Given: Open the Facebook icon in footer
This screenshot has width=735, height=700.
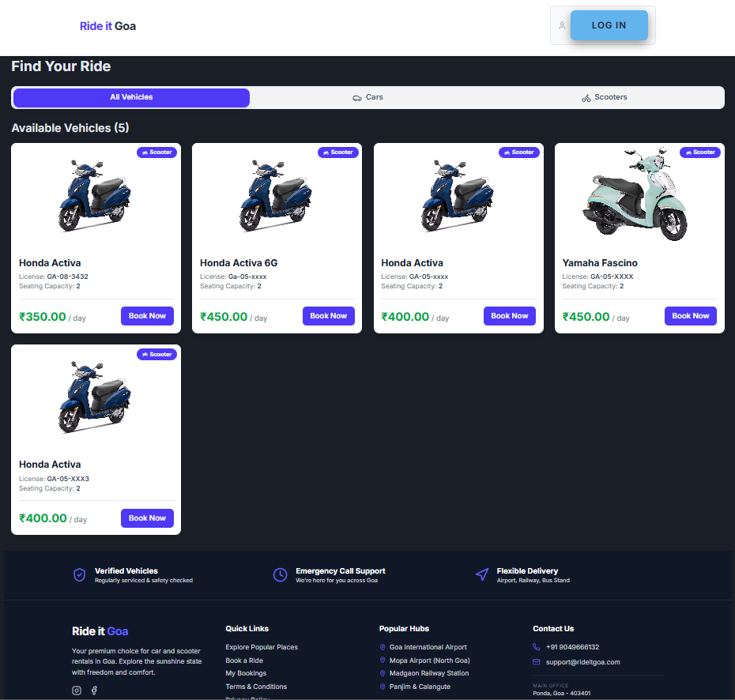Looking at the screenshot, I should (94, 691).
